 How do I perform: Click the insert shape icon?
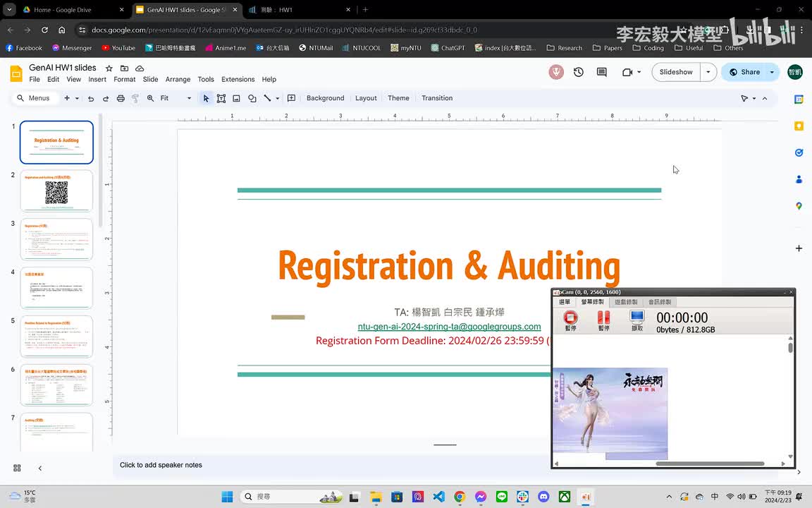pos(252,99)
